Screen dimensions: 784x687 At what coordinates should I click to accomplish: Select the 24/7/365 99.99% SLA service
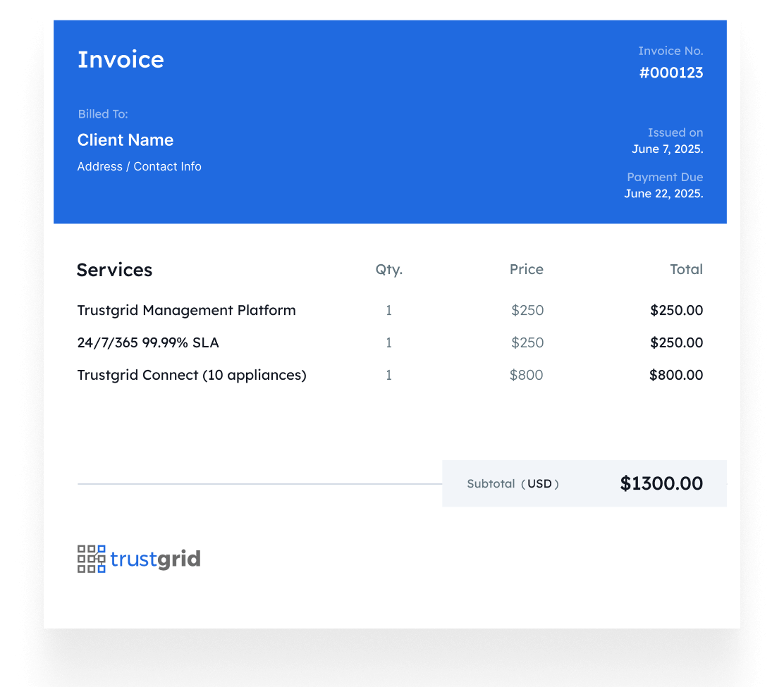148,342
